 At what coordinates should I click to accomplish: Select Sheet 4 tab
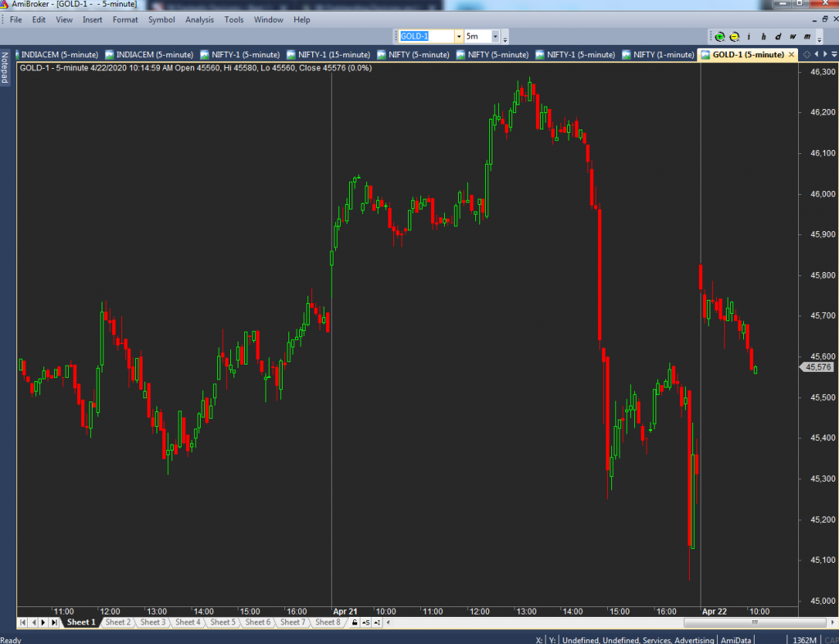click(188, 622)
